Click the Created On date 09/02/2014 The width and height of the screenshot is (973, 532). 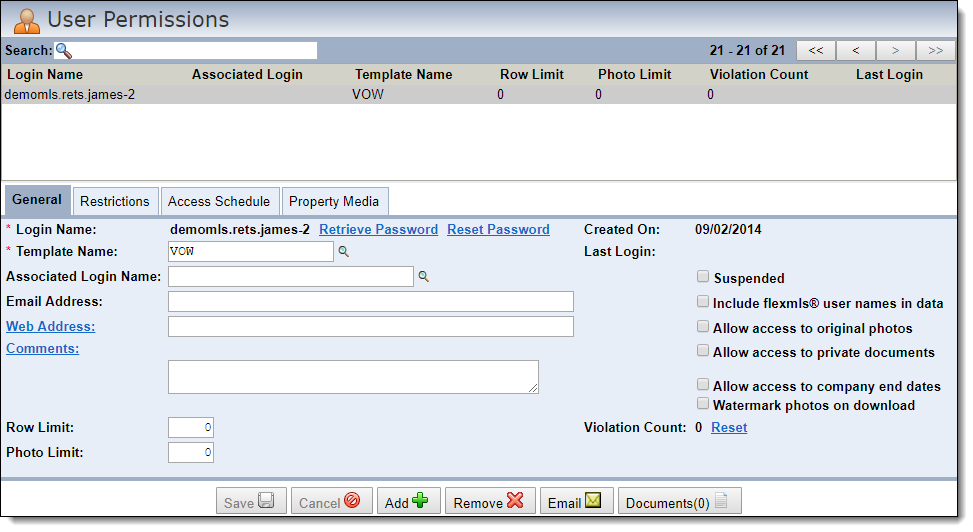tap(728, 230)
